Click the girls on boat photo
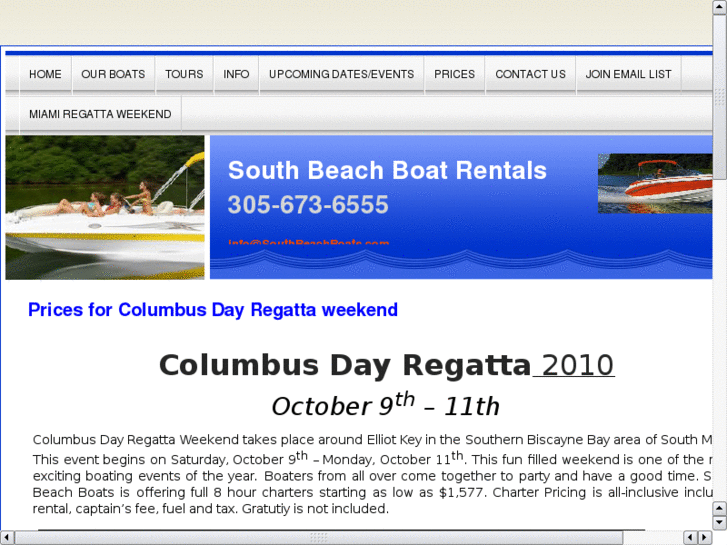The height and width of the screenshot is (545, 727). click(105, 207)
